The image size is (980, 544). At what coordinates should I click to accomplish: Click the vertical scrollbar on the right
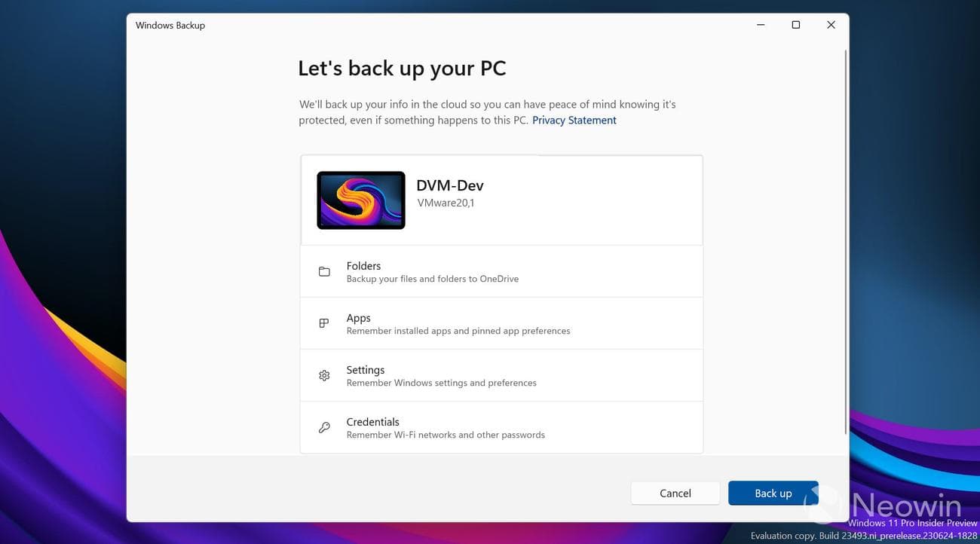(x=844, y=226)
